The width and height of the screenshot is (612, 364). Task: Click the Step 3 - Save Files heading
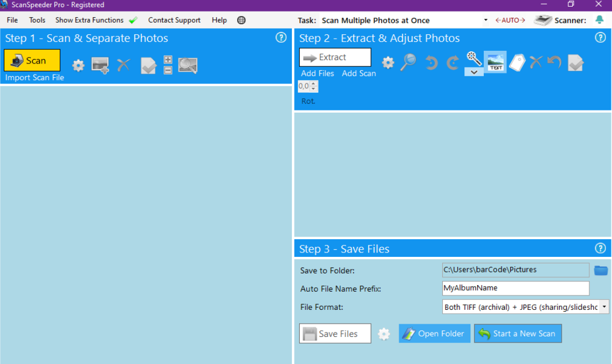tap(344, 249)
